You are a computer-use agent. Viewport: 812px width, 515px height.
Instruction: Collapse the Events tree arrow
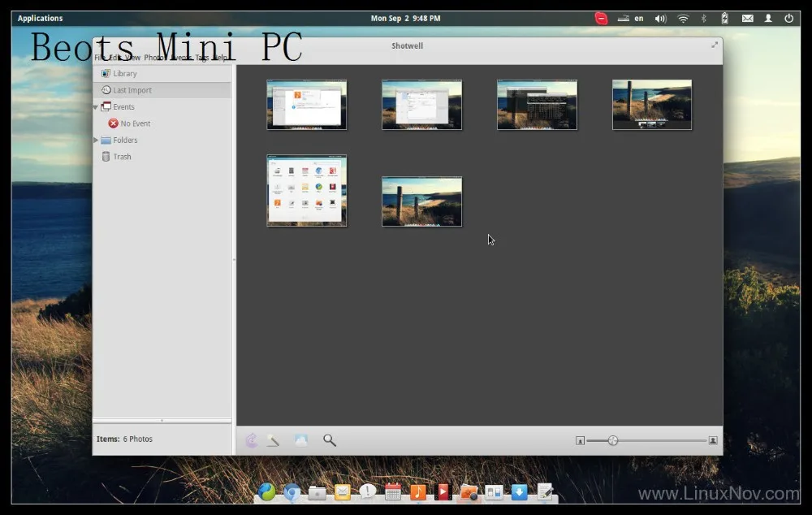pyautogui.click(x=96, y=106)
